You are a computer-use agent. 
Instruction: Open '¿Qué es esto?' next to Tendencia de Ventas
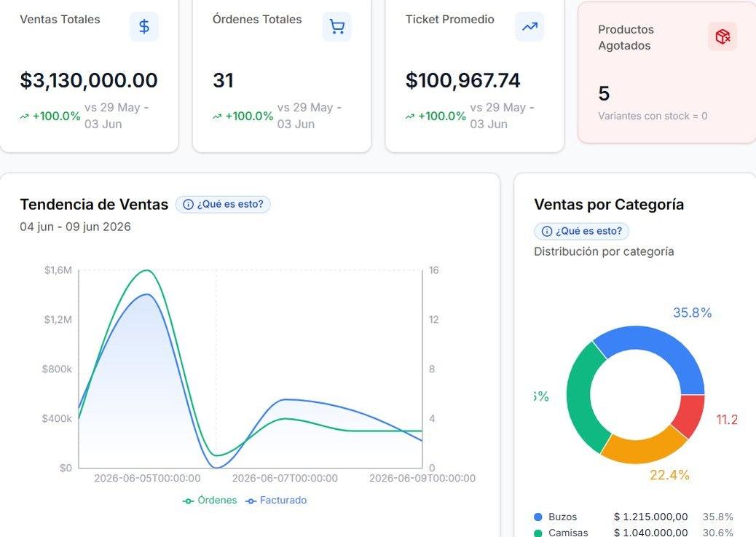coord(223,204)
